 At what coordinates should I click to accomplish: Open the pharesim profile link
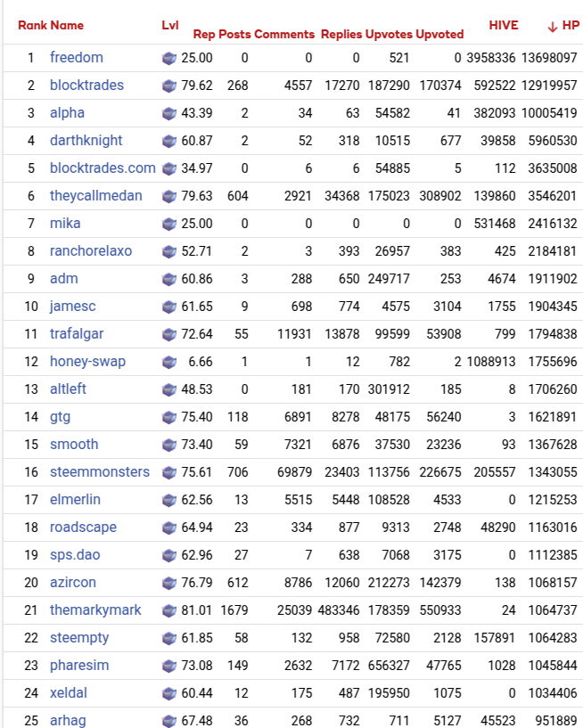pyautogui.click(x=79, y=666)
